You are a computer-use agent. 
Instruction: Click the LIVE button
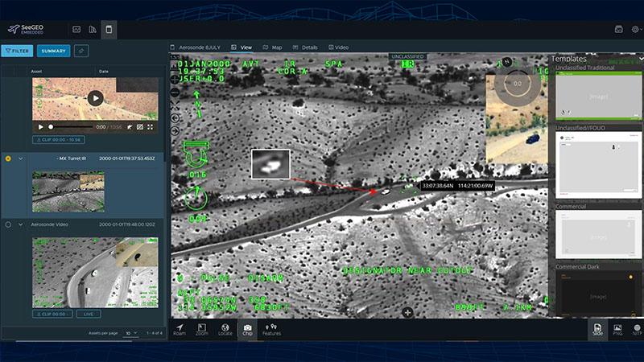click(x=89, y=314)
